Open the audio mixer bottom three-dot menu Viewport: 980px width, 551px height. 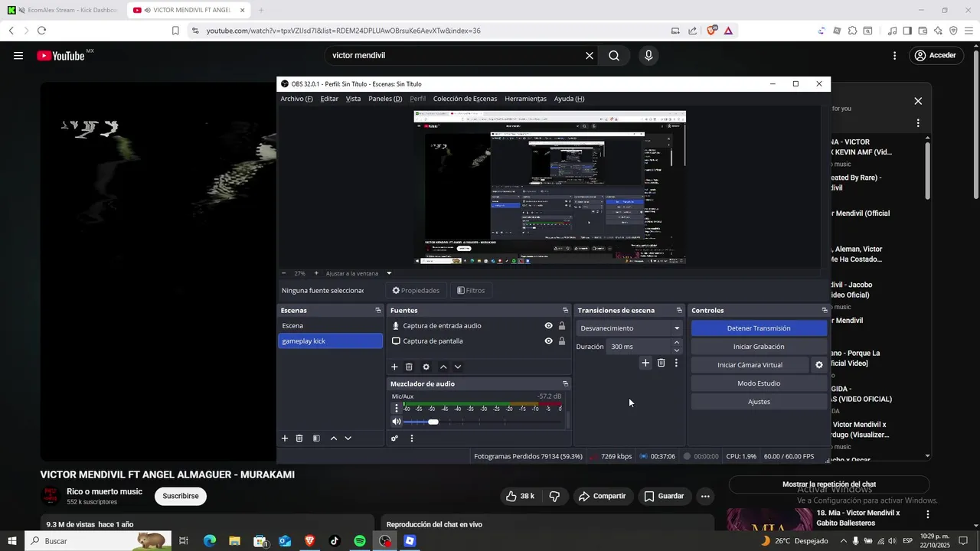click(412, 439)
